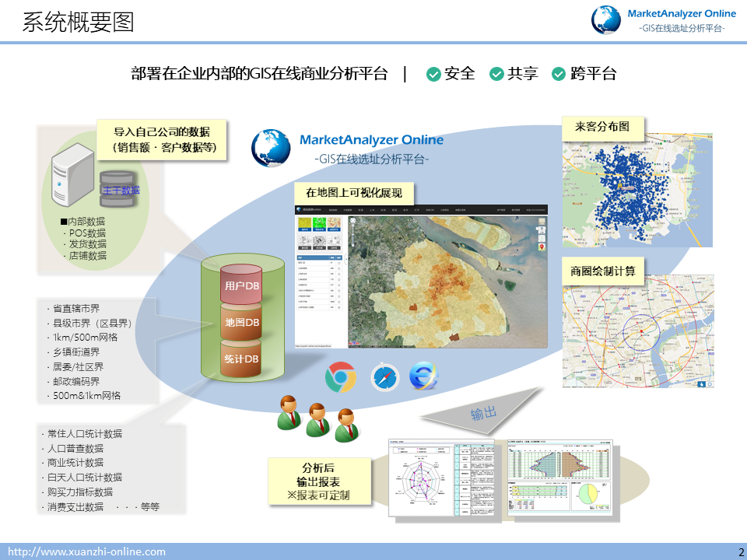Tick the checkbox in the side table's first row
The height and width of the screenshot is (560, 747).
(338, 263)
